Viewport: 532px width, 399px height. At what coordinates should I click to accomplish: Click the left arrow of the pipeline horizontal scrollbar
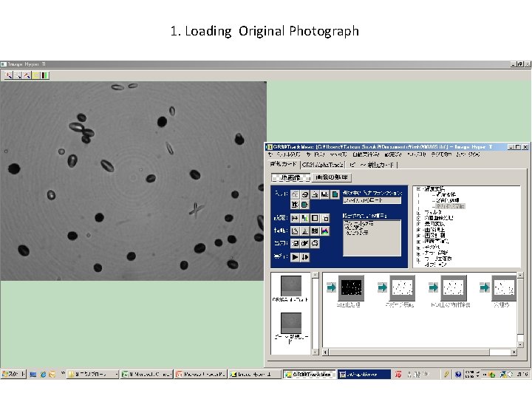[325, 352]
